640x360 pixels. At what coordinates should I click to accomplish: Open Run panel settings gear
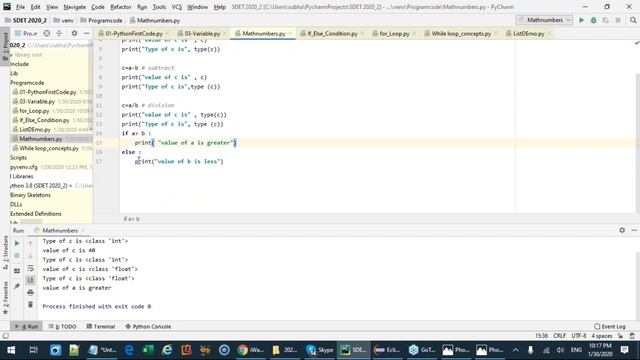pyautogui.click(x=622, y=230)
